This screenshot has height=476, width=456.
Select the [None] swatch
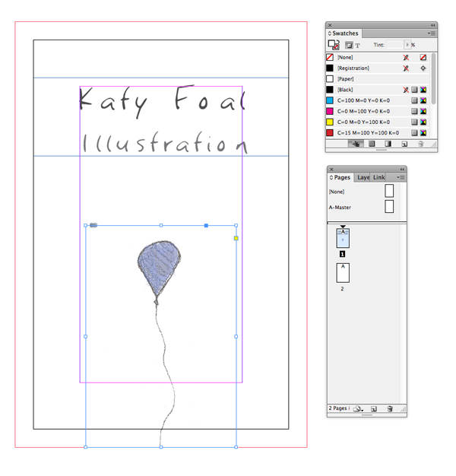pyautogui.click(x=378, y=57)
